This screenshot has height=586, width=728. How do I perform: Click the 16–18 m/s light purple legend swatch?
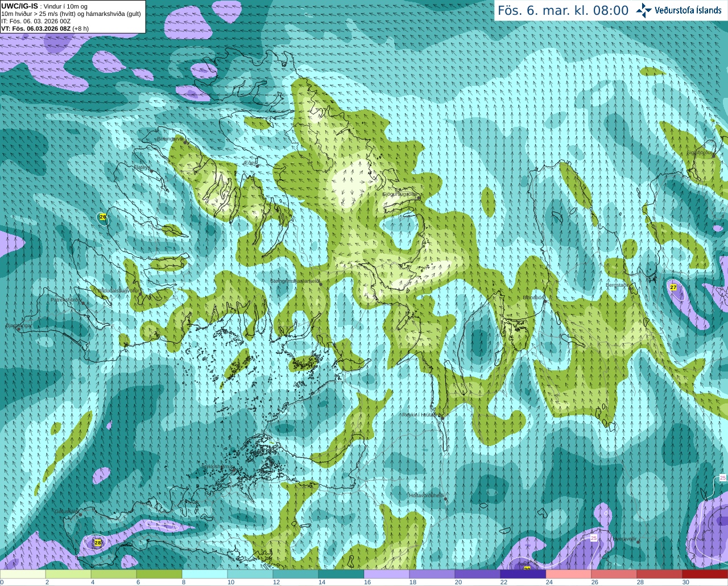387,574
